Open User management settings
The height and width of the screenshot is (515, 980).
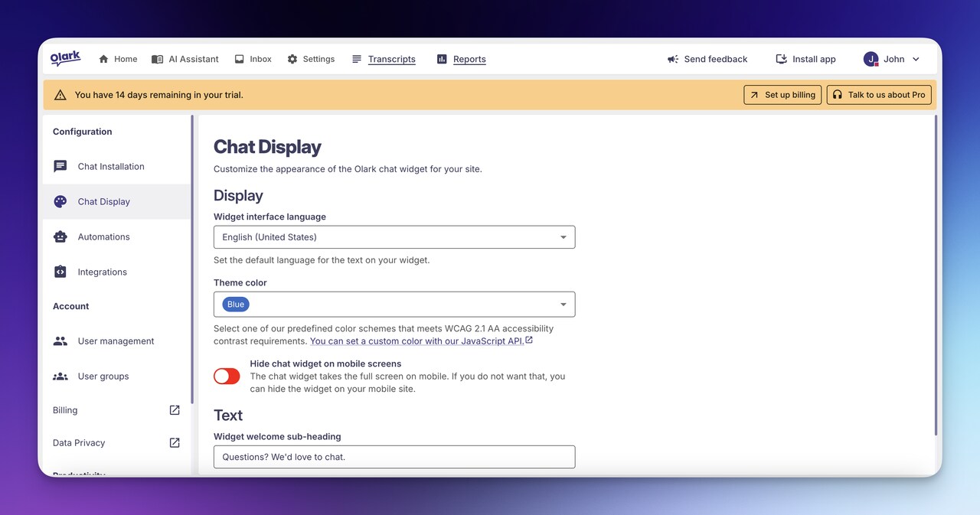tap(115, 341)
